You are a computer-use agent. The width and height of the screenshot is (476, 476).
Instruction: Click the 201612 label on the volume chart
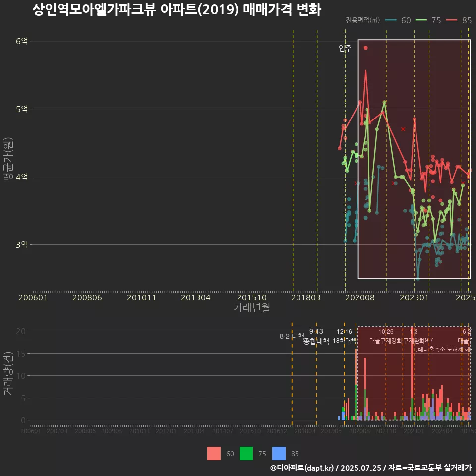277,431
